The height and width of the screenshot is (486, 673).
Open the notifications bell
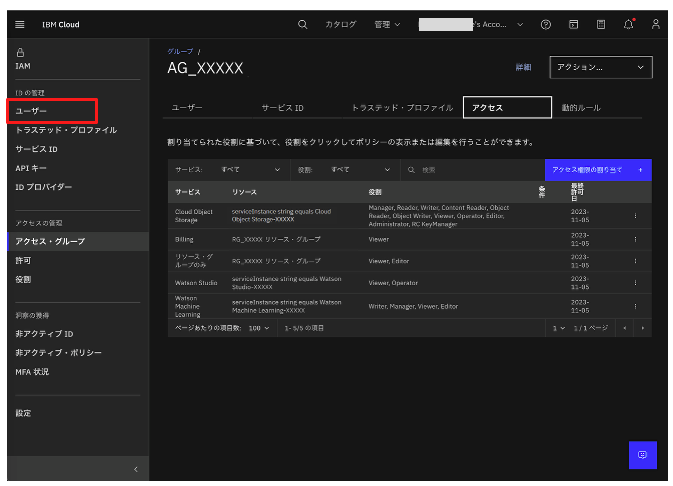(x=628, y=24)
